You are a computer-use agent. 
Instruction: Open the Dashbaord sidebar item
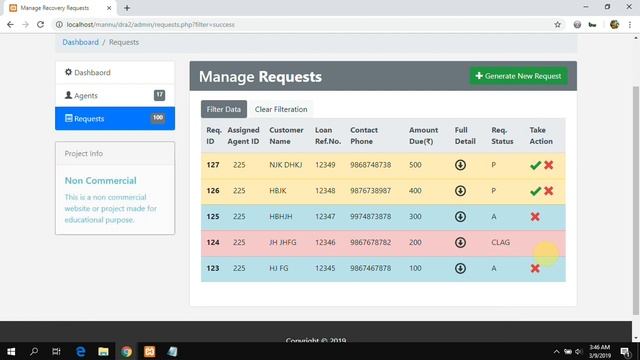[115, 72]
